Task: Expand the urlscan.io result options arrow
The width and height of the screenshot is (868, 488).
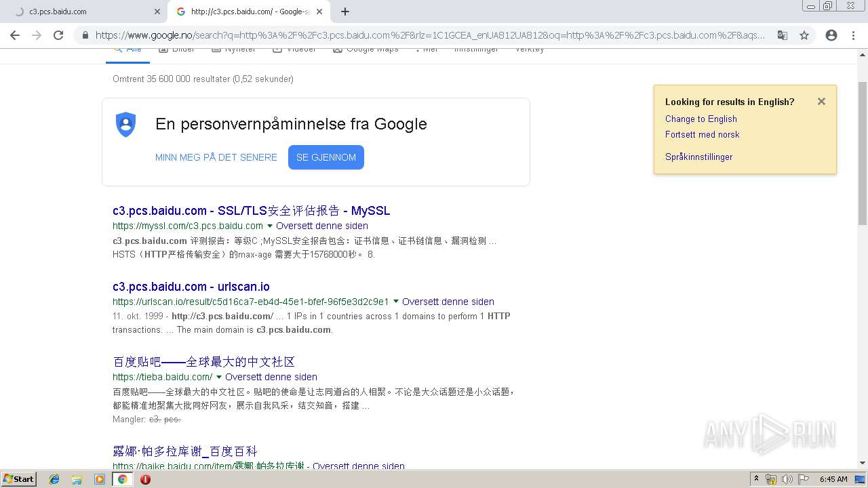Action: [x=396, y=302]
